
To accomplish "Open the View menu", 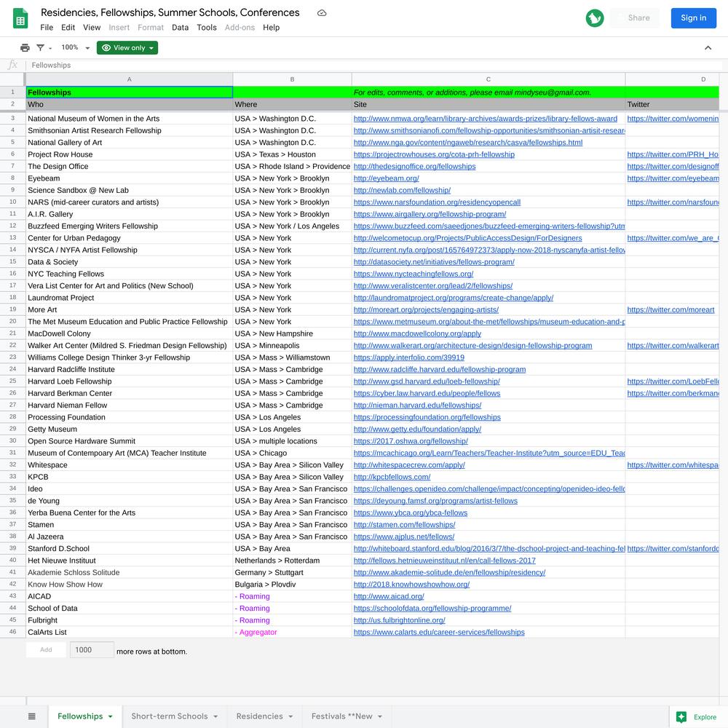I will (x=92, y=28).
